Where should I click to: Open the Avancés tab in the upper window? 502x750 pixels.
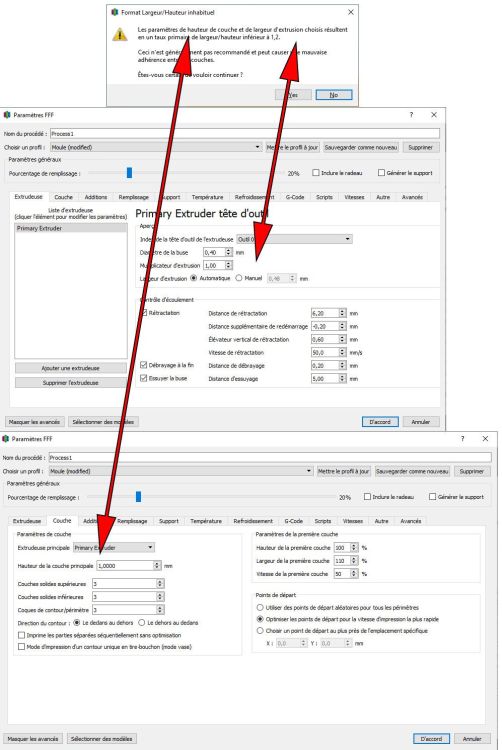[x=412, y=197]
